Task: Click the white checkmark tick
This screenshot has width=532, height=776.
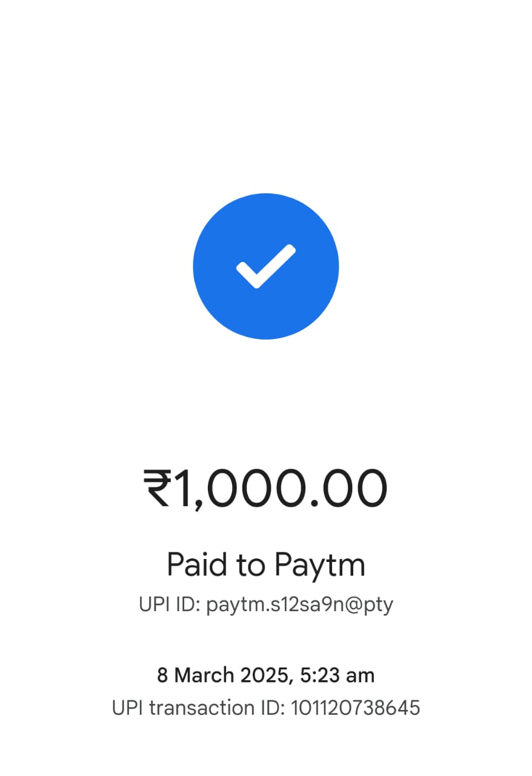Action: (x=266, y=266)
